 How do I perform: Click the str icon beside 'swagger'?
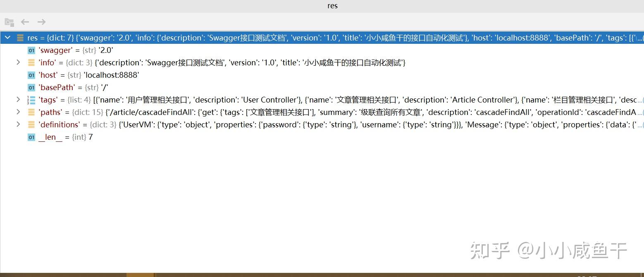(31, 50)
